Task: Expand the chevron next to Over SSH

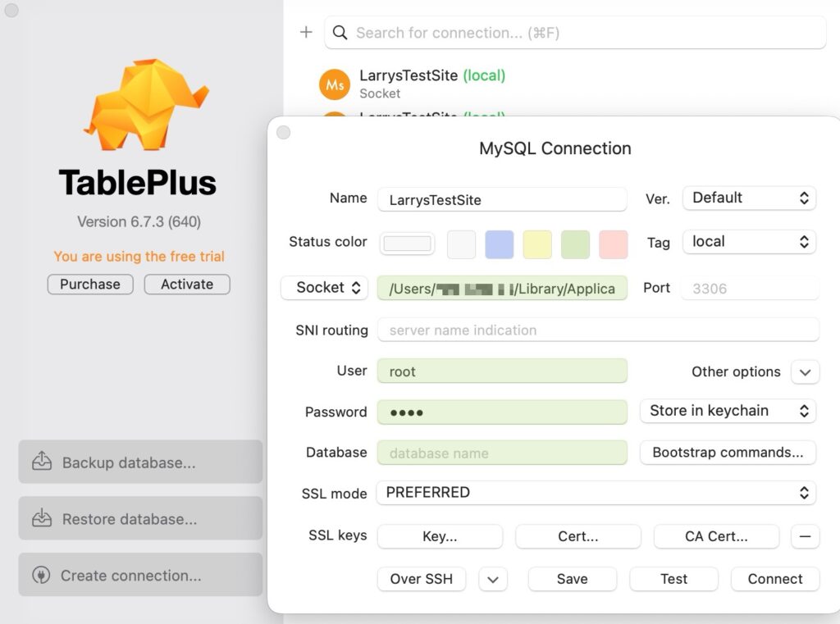Action: coord(492,579)
